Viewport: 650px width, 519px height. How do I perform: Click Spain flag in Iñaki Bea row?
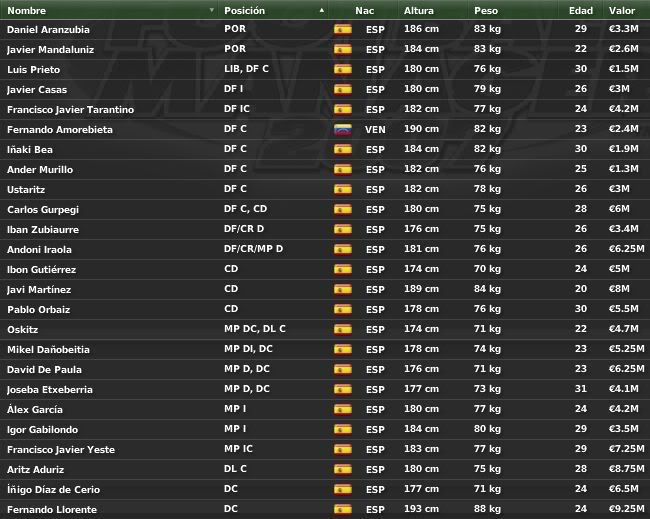coord(343,149)
